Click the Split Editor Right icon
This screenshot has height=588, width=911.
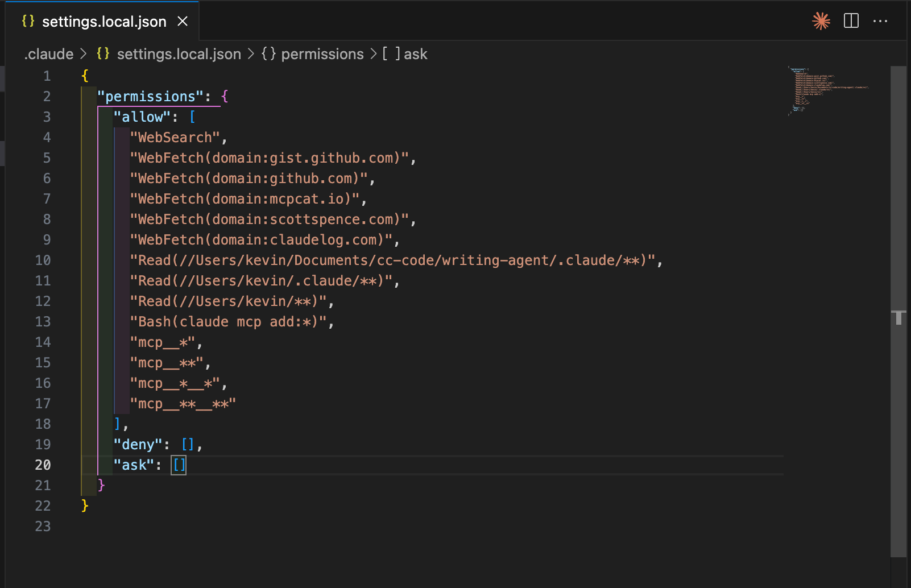tap(851, 21)
